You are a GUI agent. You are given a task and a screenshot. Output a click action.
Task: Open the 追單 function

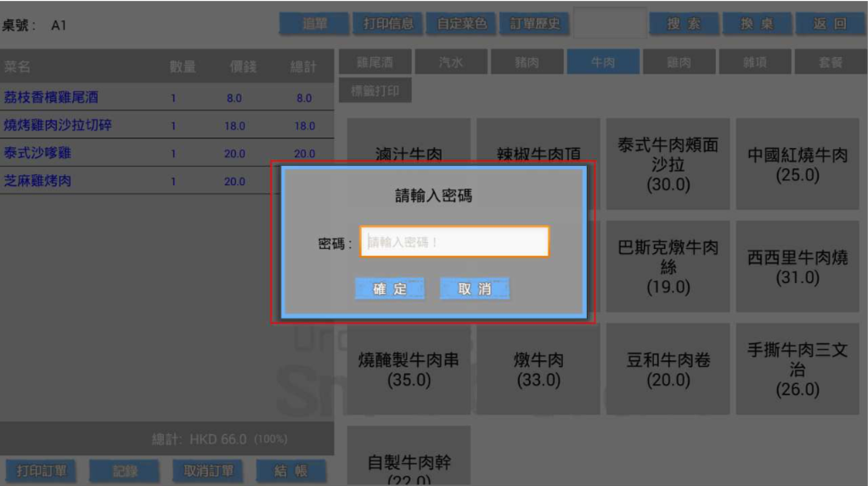[x=314, y=24]
